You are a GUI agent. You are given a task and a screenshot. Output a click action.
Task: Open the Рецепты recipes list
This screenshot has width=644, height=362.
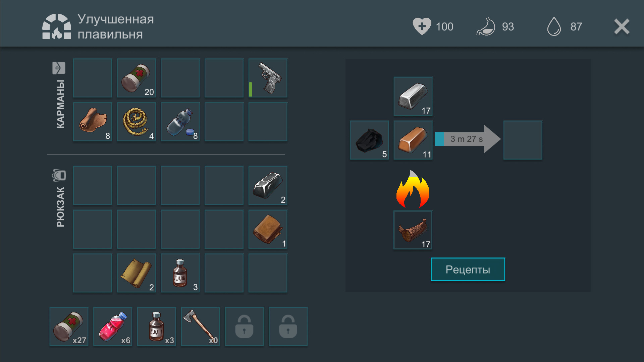click(468, 269)
